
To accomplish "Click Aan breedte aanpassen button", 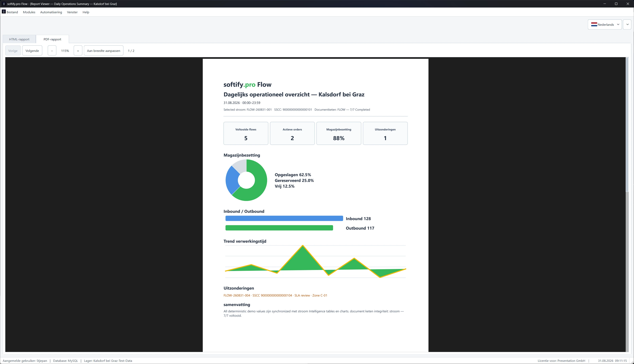I will pyautogui.click(x=104, y=51).
